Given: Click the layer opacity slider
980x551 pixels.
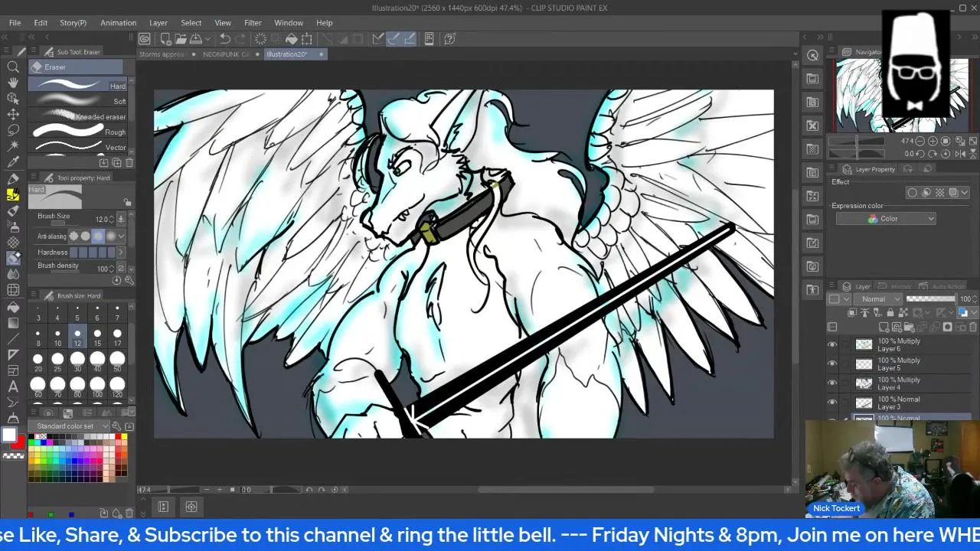Looking at the screenshot, I should [931, 299].
